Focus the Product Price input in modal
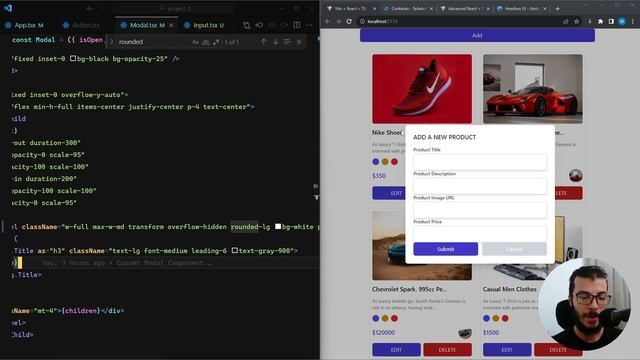Screen dimensions: 640x360 [480, 233]
